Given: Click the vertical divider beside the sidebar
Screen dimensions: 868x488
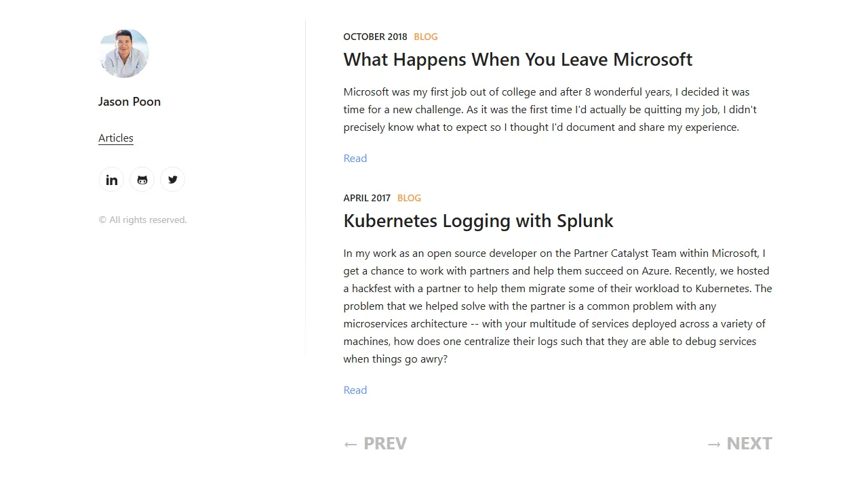Looking at the screenshot, I should pyautogui.click(x=305, y=190).
